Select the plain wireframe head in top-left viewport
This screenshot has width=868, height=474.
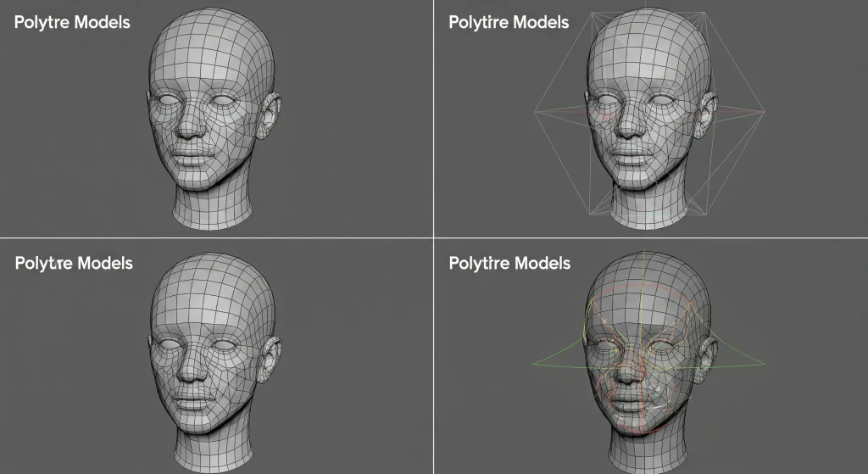point(214,119)
